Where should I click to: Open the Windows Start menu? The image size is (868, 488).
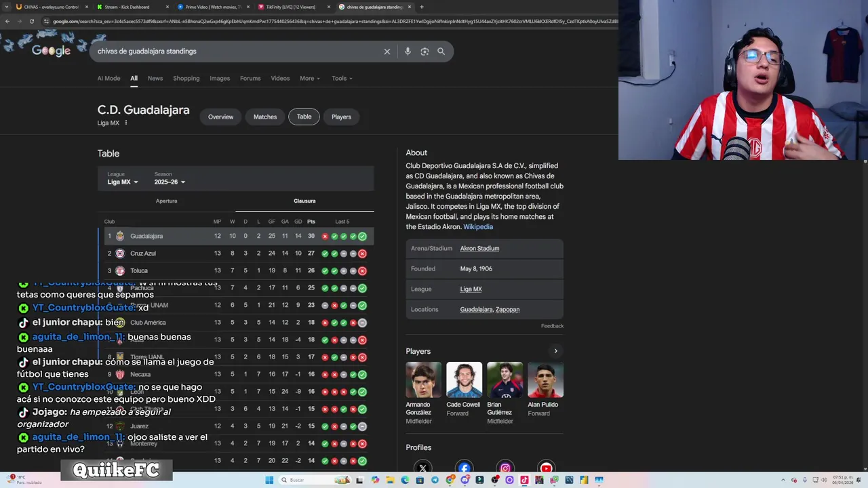[x=269, y=480]
